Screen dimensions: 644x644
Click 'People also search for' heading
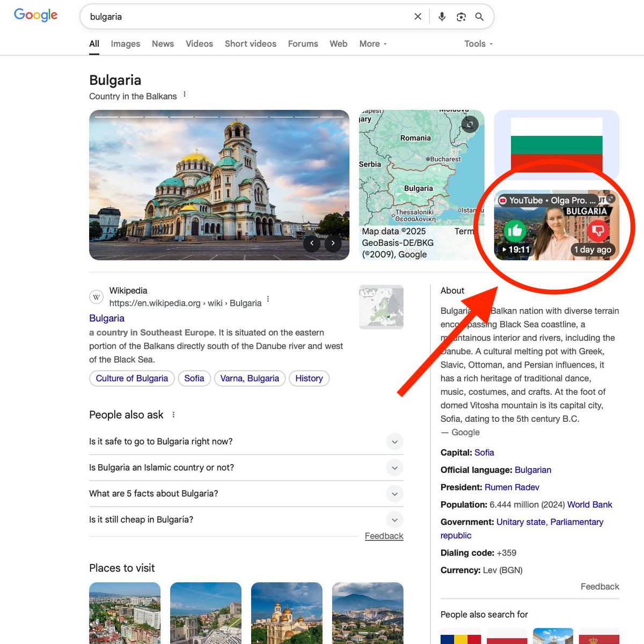click(x=484, y=614)
